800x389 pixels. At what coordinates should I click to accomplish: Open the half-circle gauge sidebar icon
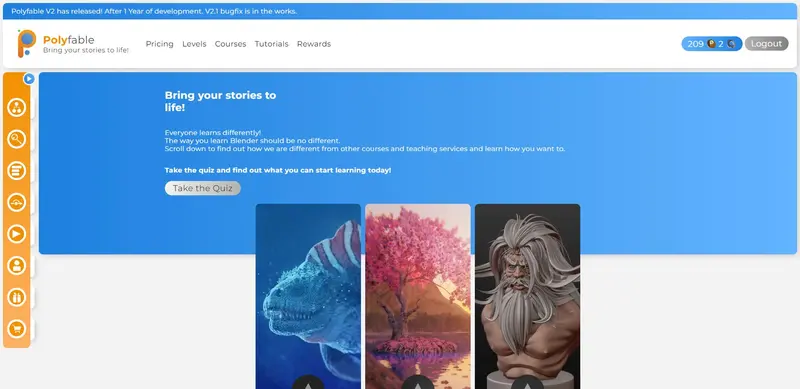[x=17, y=203]
